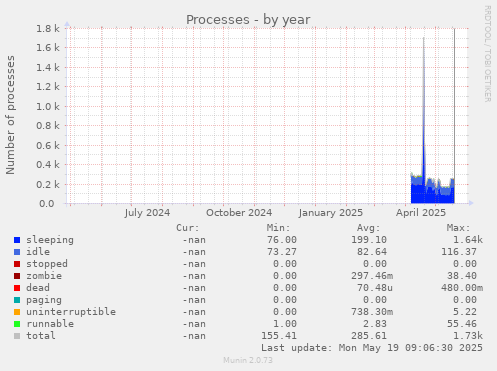Click the dead legend color swatch

(17, 288)
